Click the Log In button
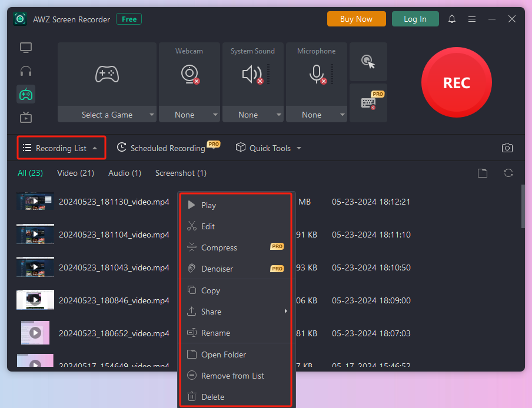Screen dimensions: 532x408 pos(415,19)
